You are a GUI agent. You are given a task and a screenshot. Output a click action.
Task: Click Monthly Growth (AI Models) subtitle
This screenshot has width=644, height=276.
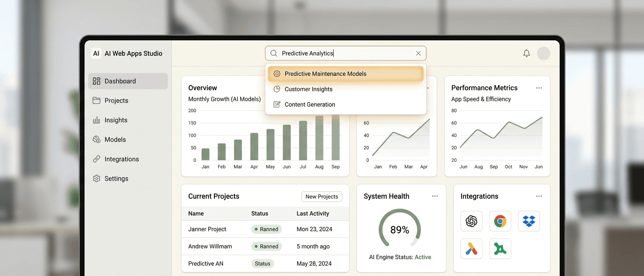[x=224, y=99]
